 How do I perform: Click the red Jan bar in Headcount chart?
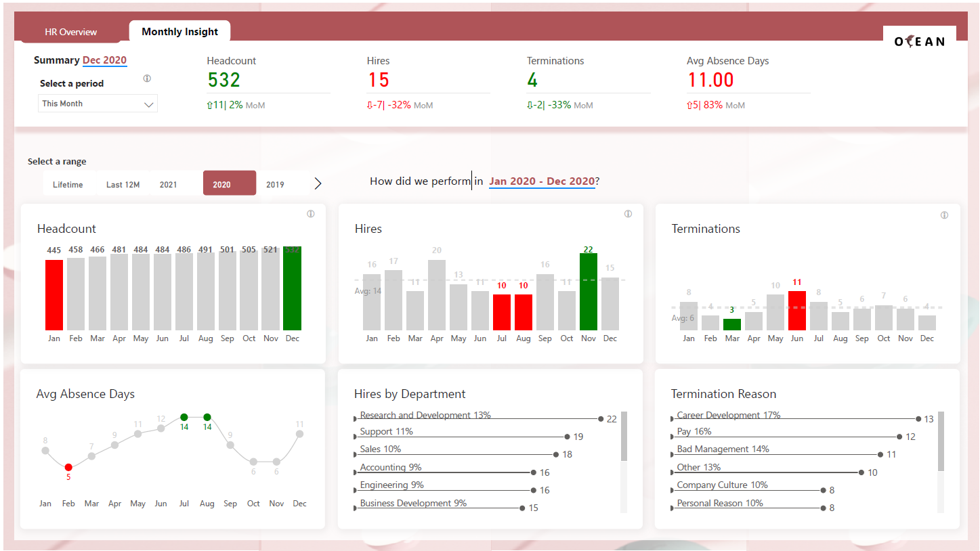54,295
